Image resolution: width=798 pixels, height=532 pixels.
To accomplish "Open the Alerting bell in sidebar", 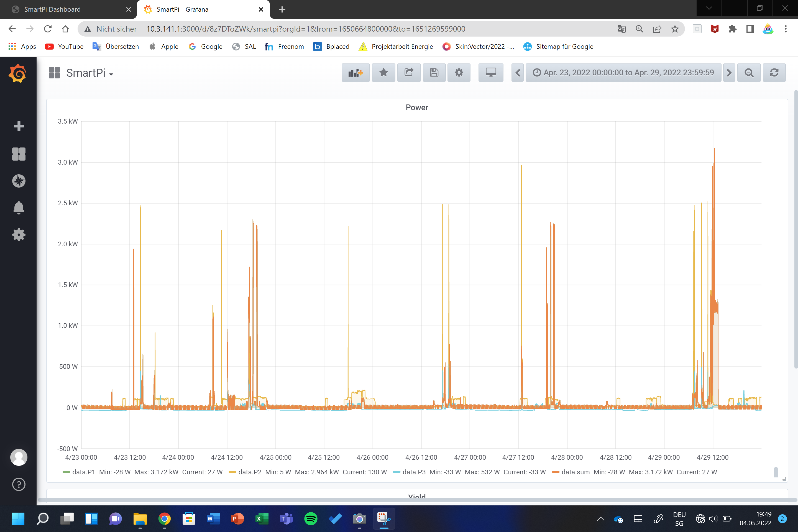I will (19, 208).
